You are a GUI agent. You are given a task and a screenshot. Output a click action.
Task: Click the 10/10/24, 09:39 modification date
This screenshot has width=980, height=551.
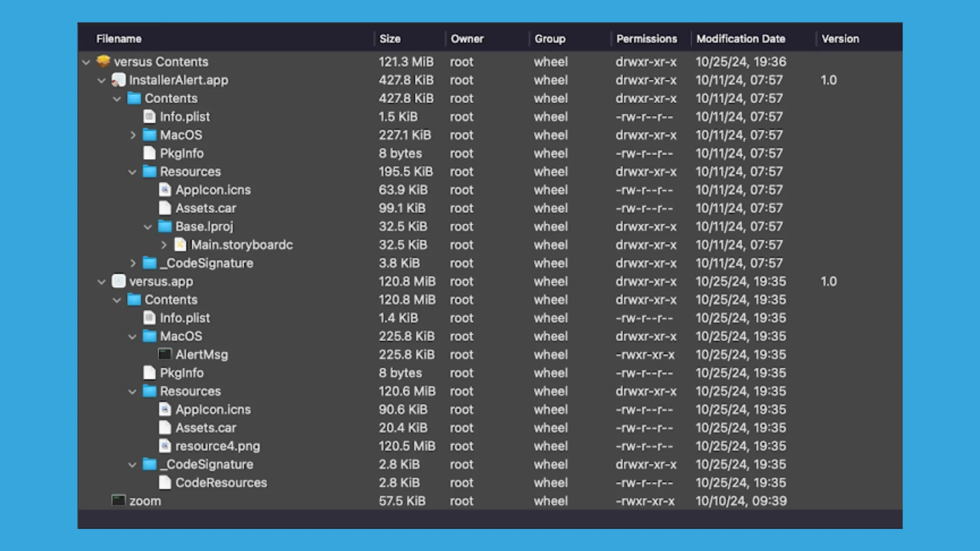pyautogui.click(x=741, y=501)
